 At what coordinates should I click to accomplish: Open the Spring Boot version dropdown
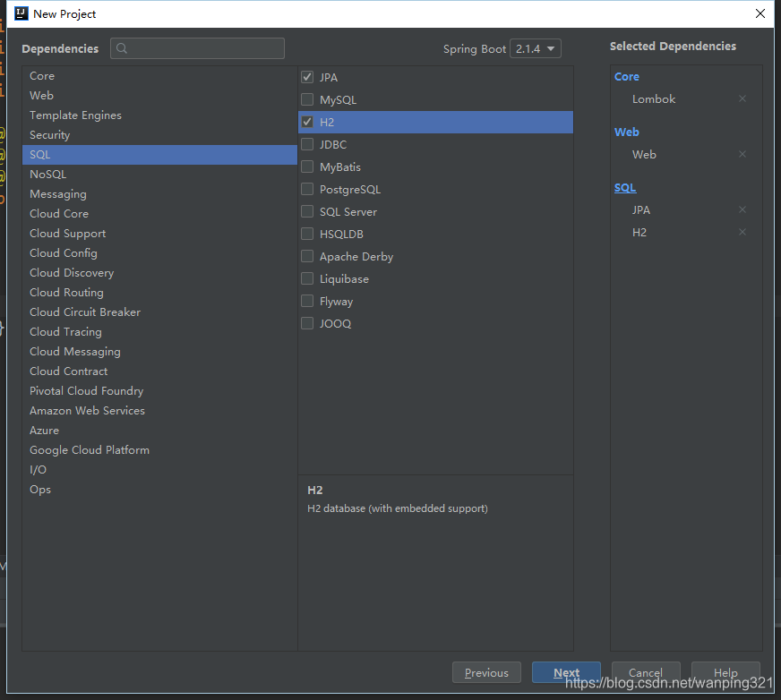click(536, 49)
